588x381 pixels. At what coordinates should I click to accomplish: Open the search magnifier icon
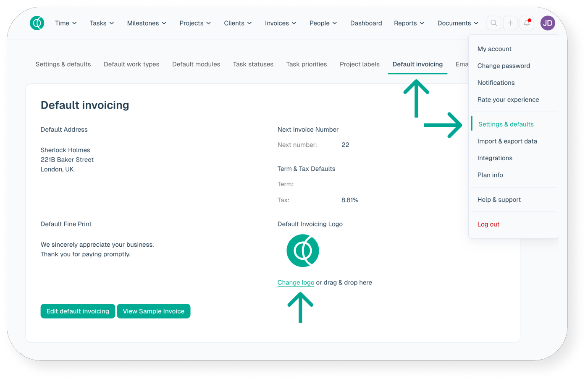click(494, 23)
